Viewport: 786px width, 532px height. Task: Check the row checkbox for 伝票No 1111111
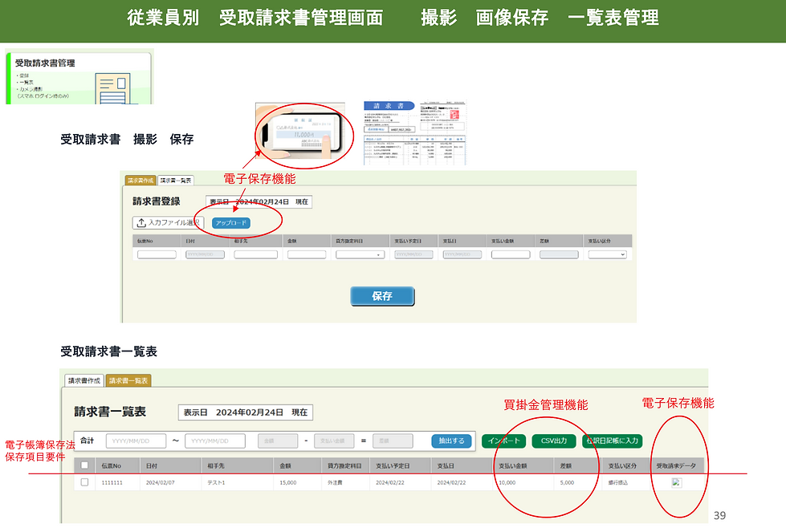click(x=85, y=482)
